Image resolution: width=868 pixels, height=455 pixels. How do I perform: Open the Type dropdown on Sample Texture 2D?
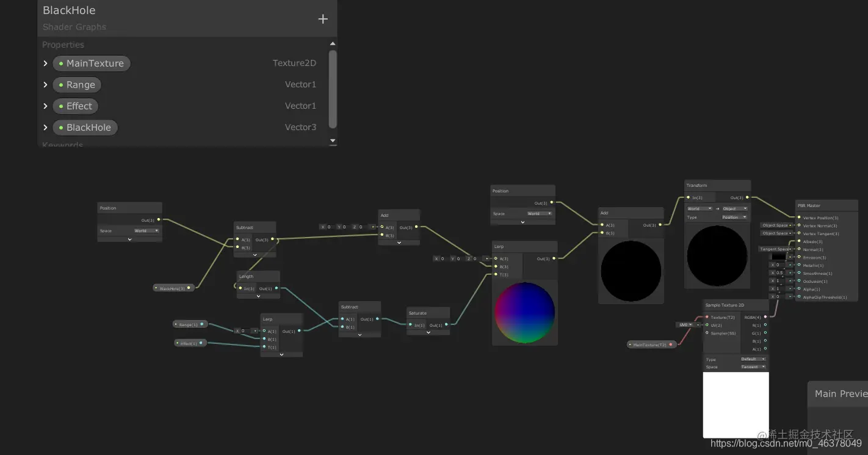click(x=752, y=359)
